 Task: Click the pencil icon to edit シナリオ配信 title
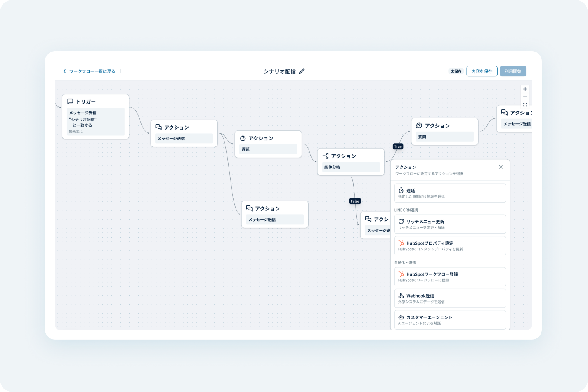tap(302, 71)
